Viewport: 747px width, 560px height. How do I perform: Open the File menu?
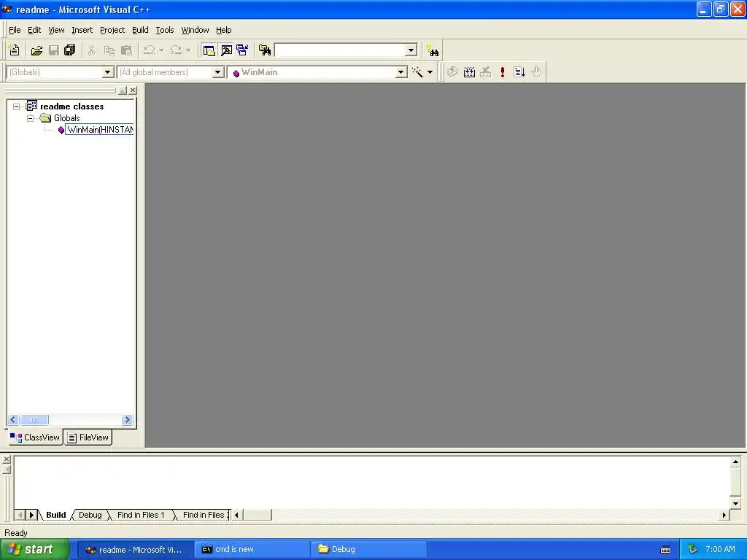pyautogui.click(x=15, y=30)
